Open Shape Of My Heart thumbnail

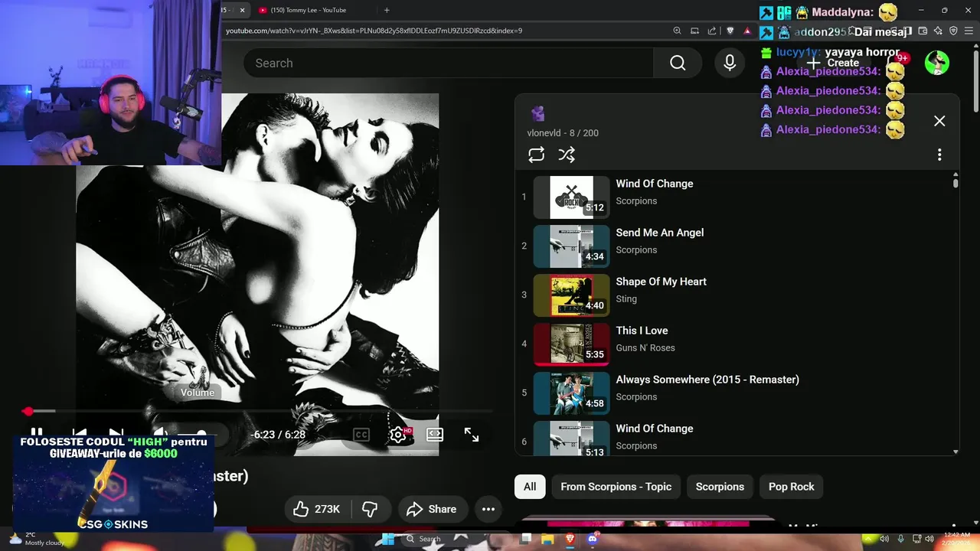point(571,295)
